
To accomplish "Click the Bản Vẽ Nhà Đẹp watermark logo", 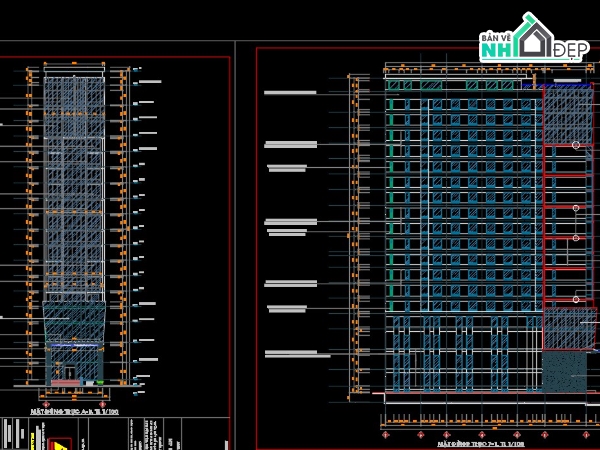I will [x=534, y=38].
